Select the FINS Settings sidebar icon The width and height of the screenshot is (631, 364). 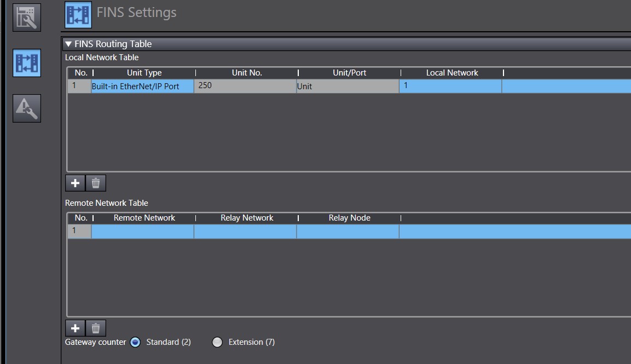pyautogui.click(x=27, y=63)
